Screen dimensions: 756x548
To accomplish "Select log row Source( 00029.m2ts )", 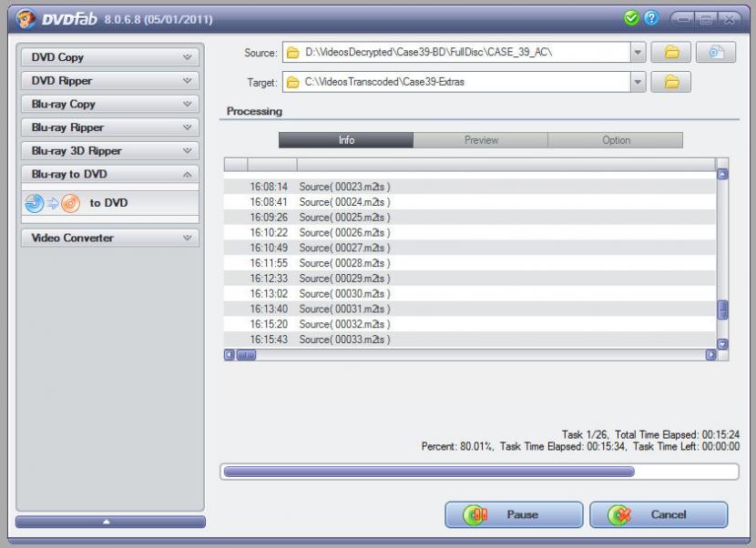I will [x=470, y=279].
